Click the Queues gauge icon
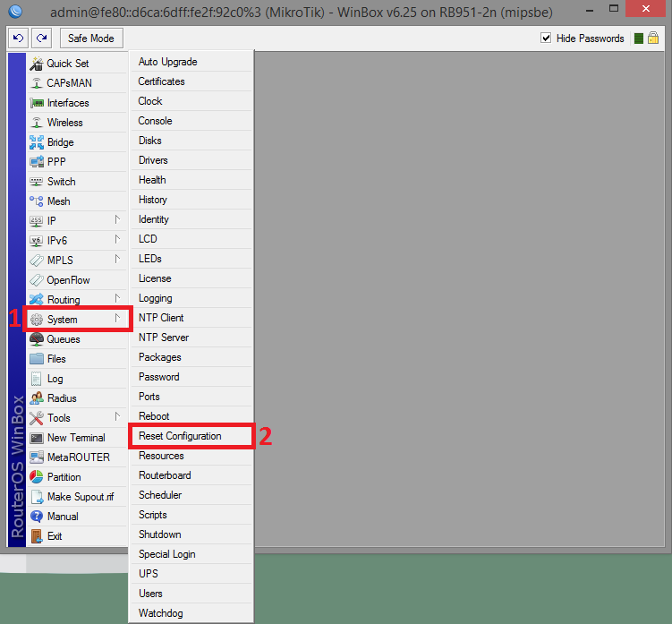This screenshot has height=624, width=672. click(x=37, y=339)
